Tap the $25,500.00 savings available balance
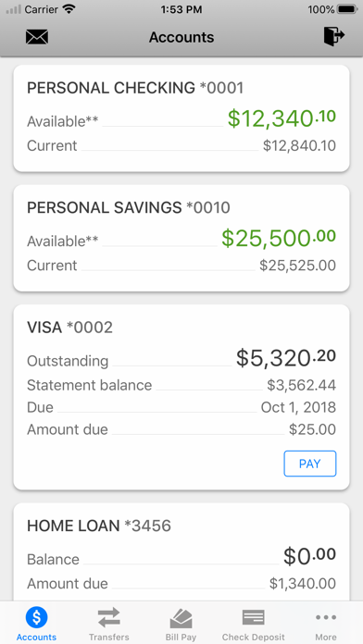Viewport: 363px width, 644px height. click(x=279, y=238)
